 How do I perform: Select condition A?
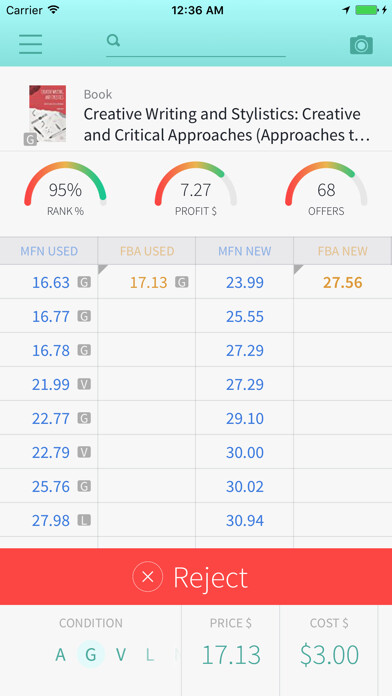click(60, 655)
